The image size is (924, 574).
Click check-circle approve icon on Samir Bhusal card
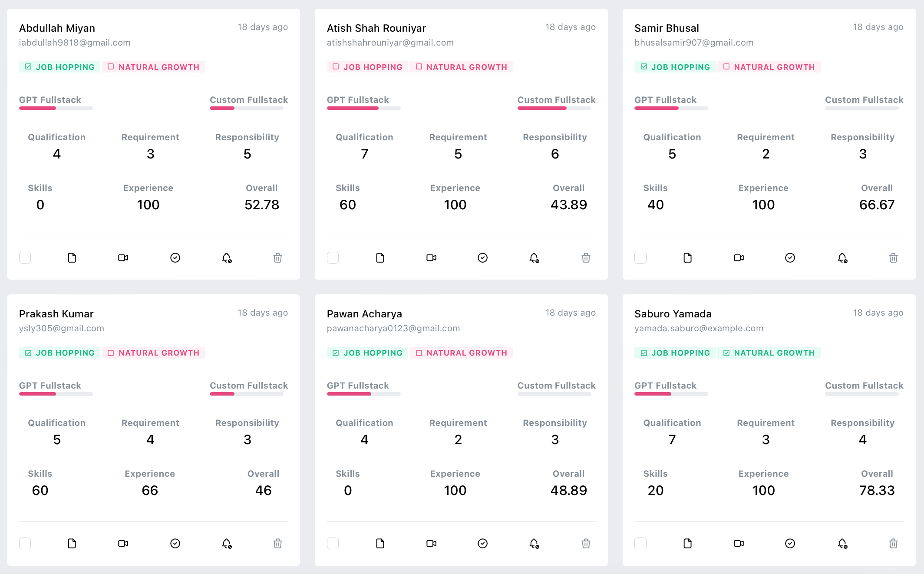[x=790, y=258]
